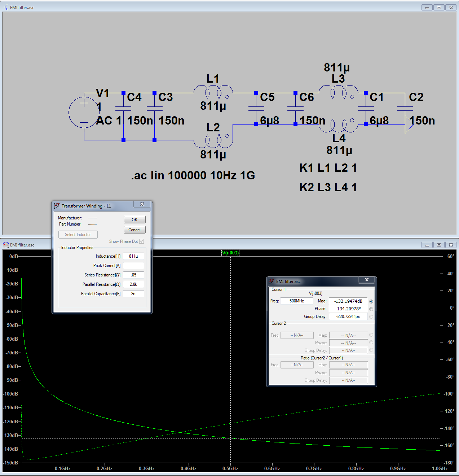Click the -100dB magnitude axis label

click(10, 394)
